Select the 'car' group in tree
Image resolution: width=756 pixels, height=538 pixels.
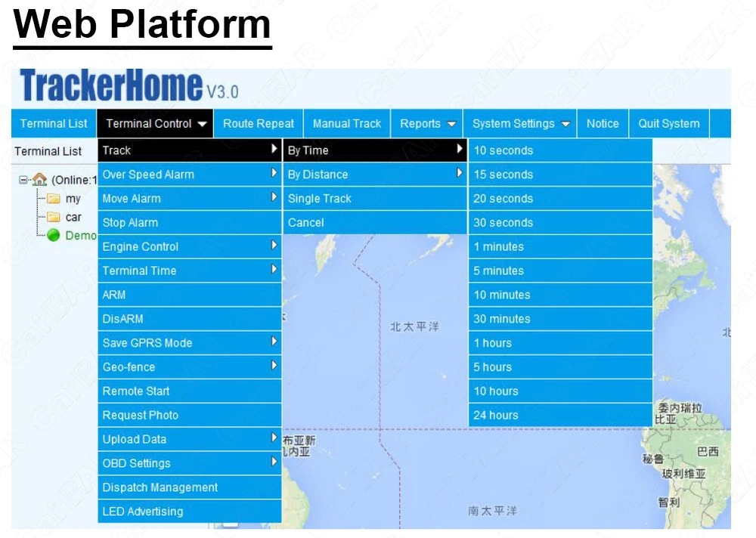click(73, 218)
